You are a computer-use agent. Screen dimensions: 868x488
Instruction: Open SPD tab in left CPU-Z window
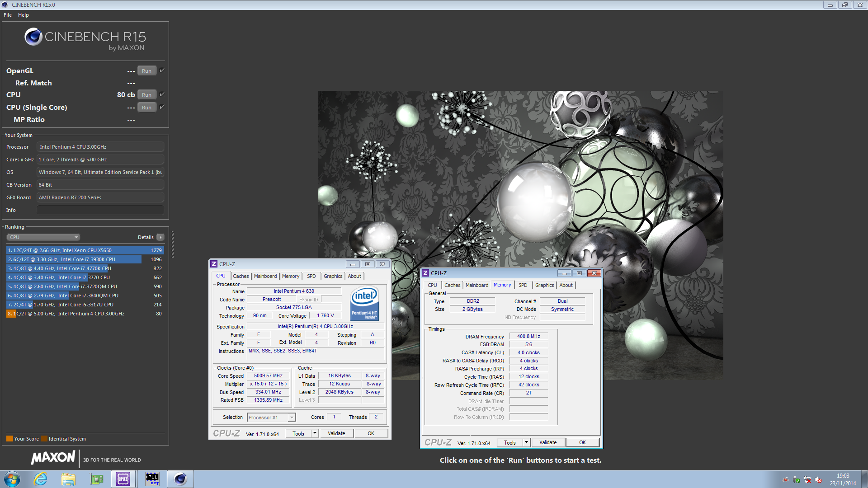(x=311, y=276)
